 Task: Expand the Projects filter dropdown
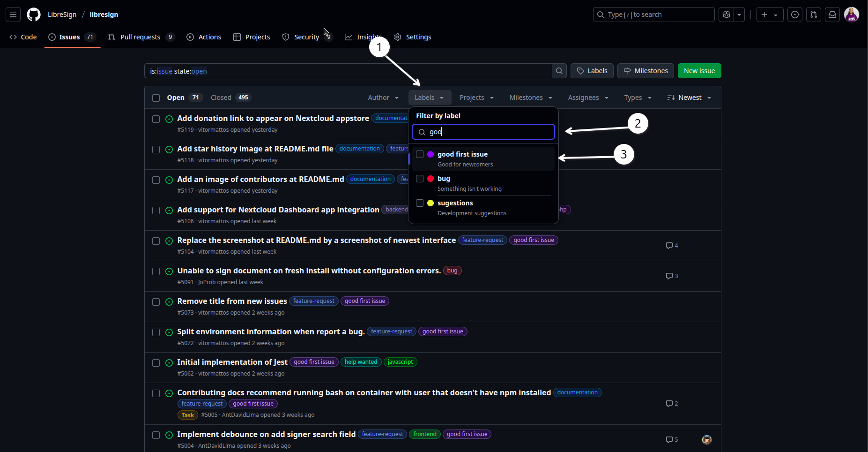477,98
